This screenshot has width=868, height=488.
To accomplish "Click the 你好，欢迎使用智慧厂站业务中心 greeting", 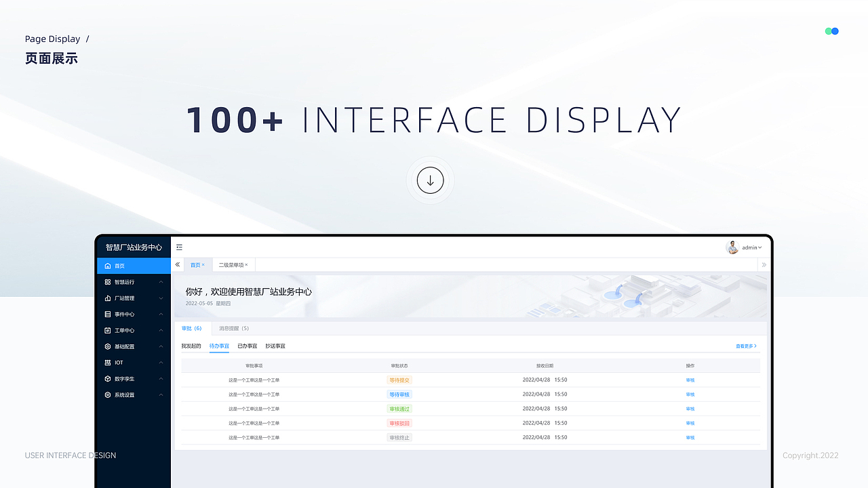I will [x=249, y=291].
